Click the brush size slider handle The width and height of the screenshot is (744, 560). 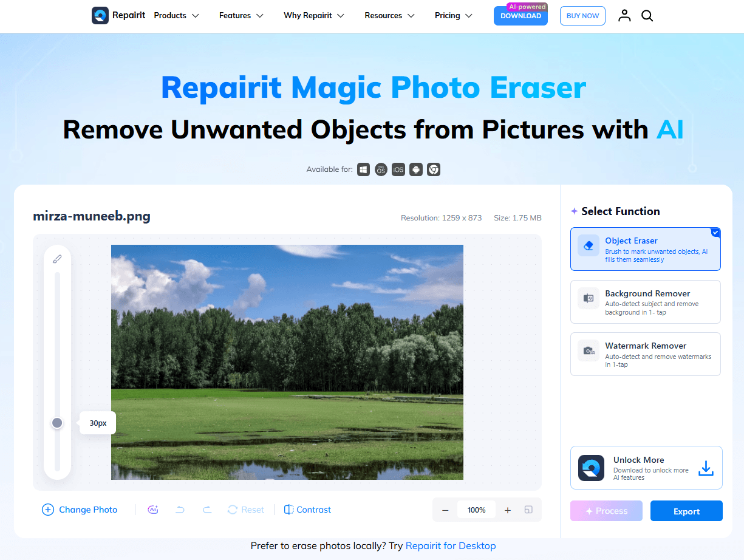pyautogui.click(x=57, y=423)
